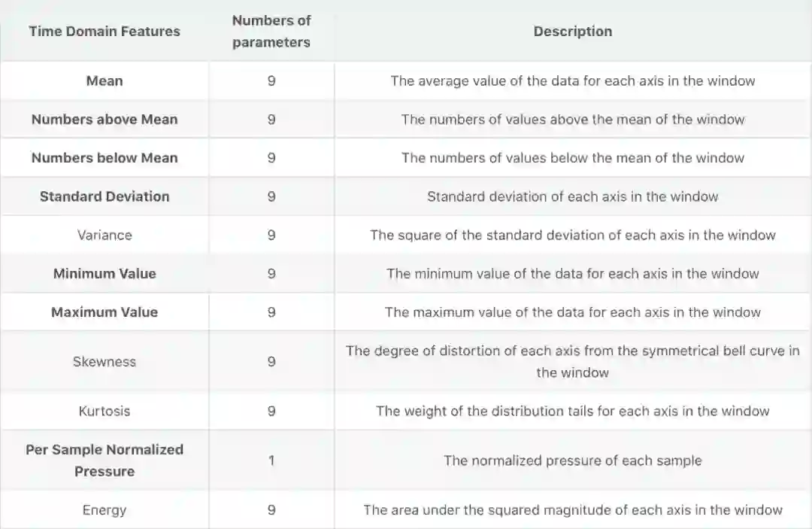This screenshot has width=812, height=529.
Task: Select the description about squared magnitude area
Action: pos(572,510)
